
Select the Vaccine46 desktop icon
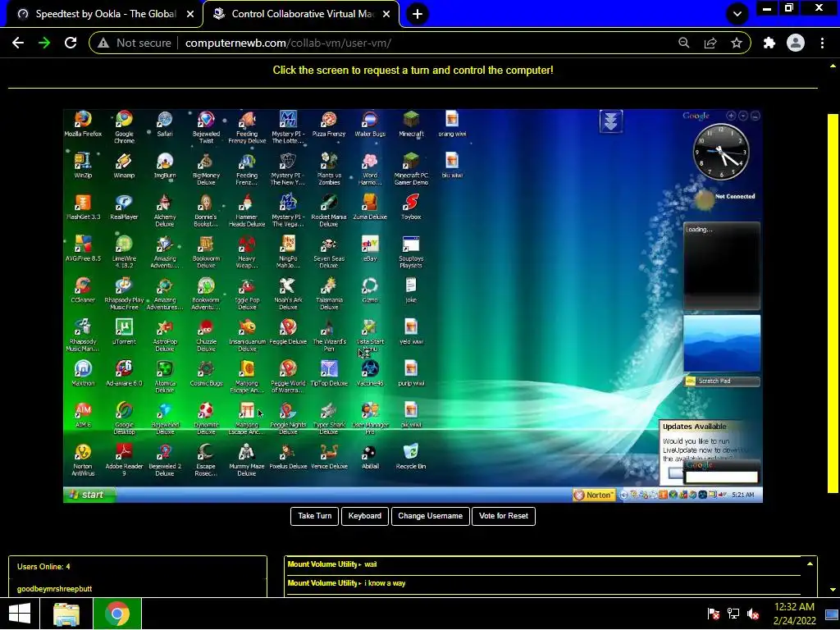pos(370,373)
